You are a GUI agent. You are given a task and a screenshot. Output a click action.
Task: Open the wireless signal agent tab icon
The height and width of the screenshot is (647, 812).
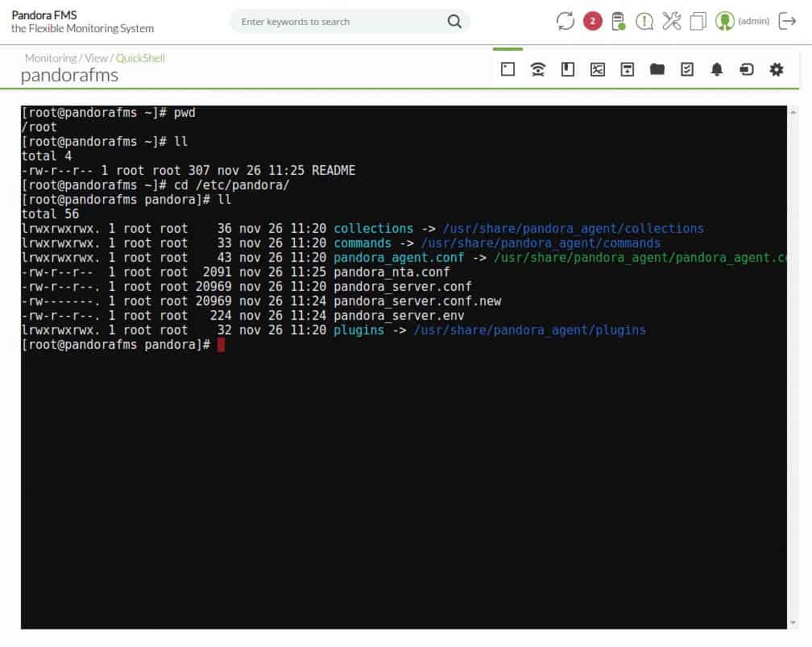pos(537,69)
